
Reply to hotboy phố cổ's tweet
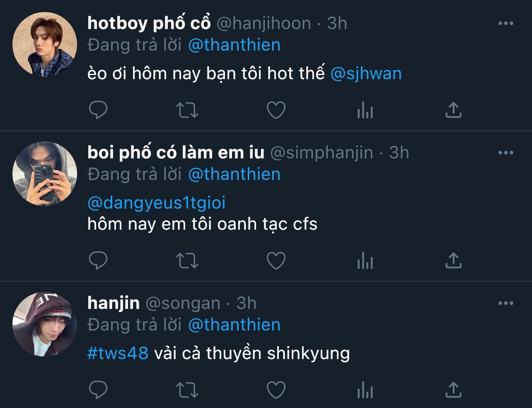98,110
